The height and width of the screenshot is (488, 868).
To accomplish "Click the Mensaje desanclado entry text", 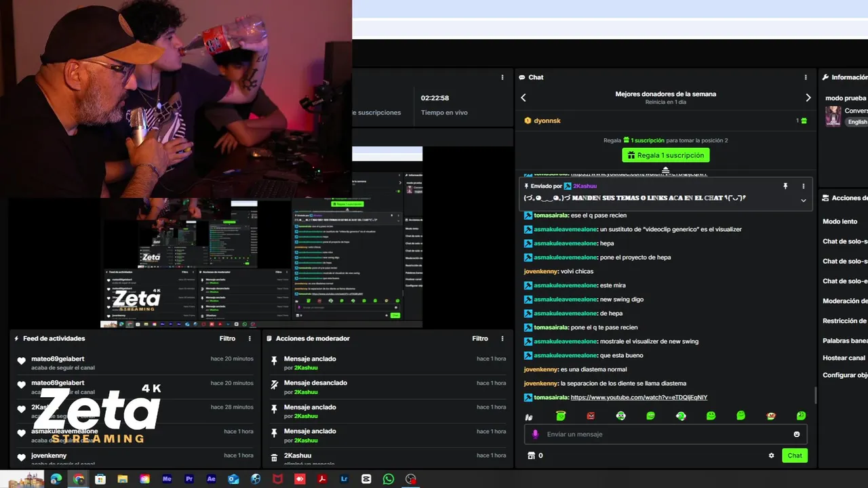I will pos(315,383).
